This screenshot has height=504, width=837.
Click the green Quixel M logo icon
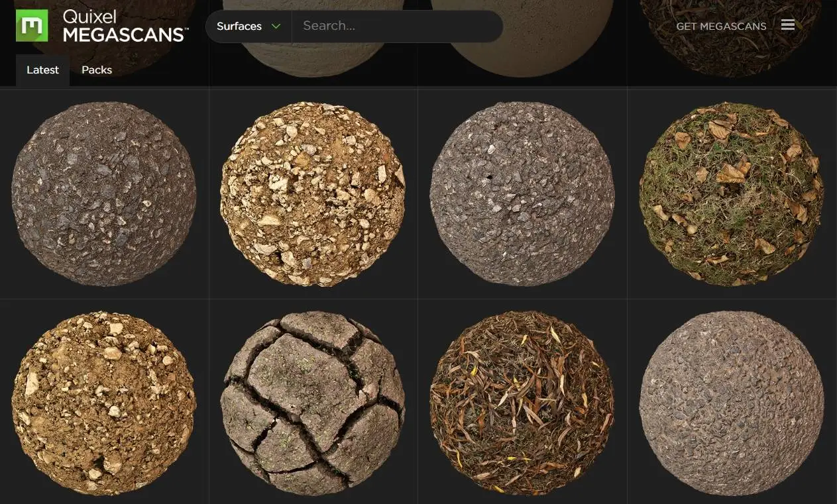point(32,26)
